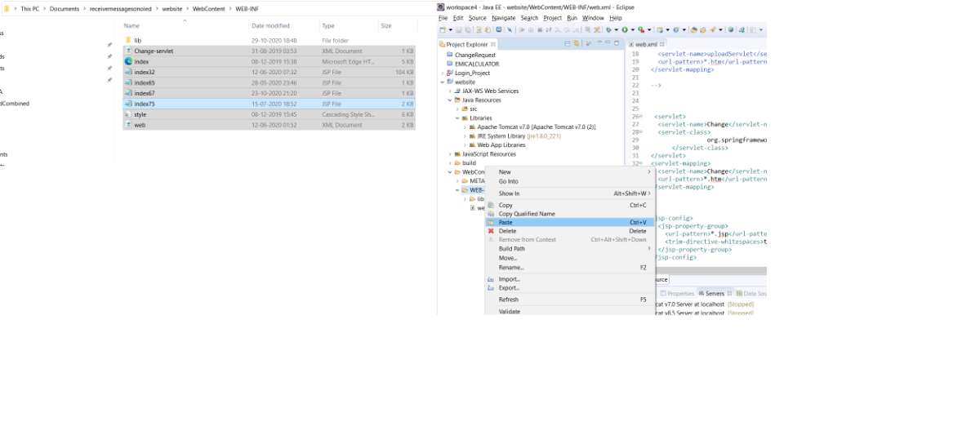
Task: Expand the Login_Project tree node
Action: tap(442, 73)
